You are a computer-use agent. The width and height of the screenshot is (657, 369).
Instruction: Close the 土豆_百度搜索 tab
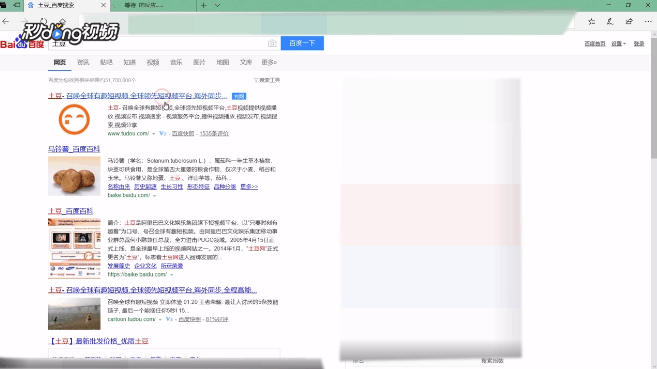click(x=103, y=5)
